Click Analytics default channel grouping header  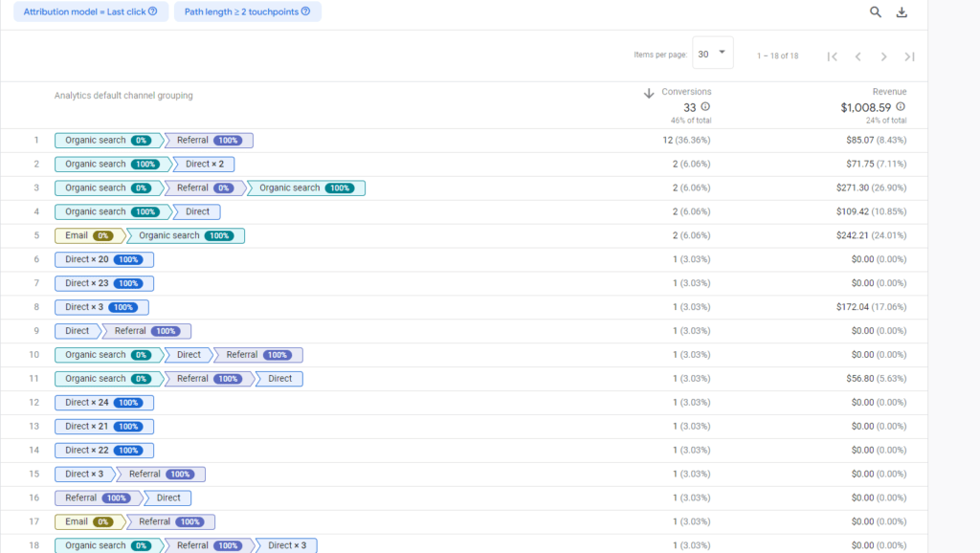click(x=123, y=96)
